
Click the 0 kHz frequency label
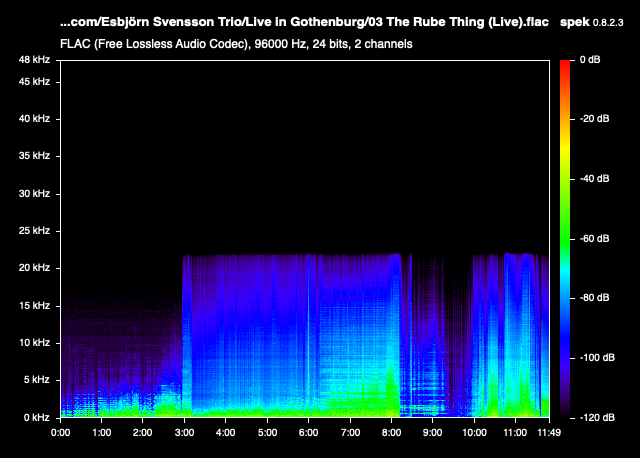tap(37, 418)
